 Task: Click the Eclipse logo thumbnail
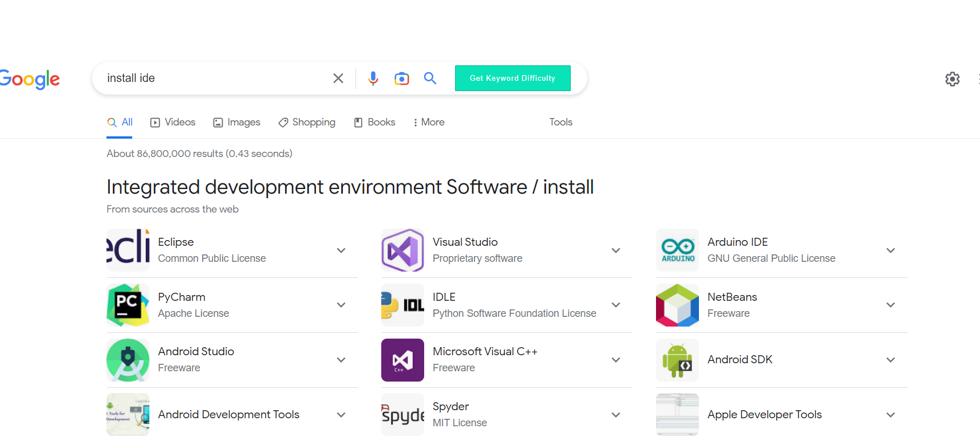coord(128,250)
